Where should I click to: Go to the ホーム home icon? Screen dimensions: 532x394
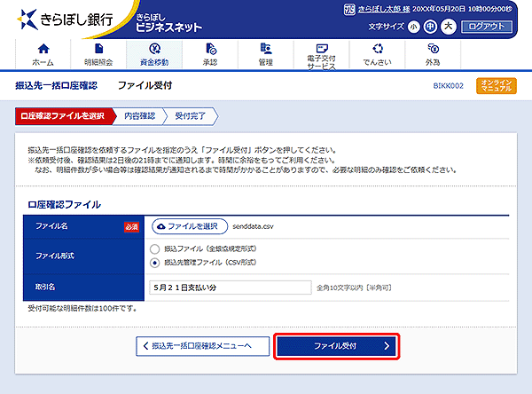coord(43,49)
